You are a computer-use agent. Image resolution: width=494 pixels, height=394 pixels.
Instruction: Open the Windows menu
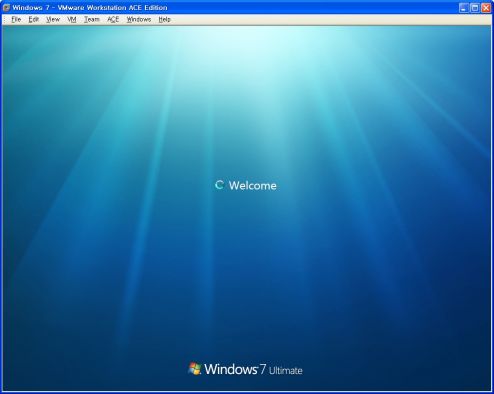[x=139, y=20]
